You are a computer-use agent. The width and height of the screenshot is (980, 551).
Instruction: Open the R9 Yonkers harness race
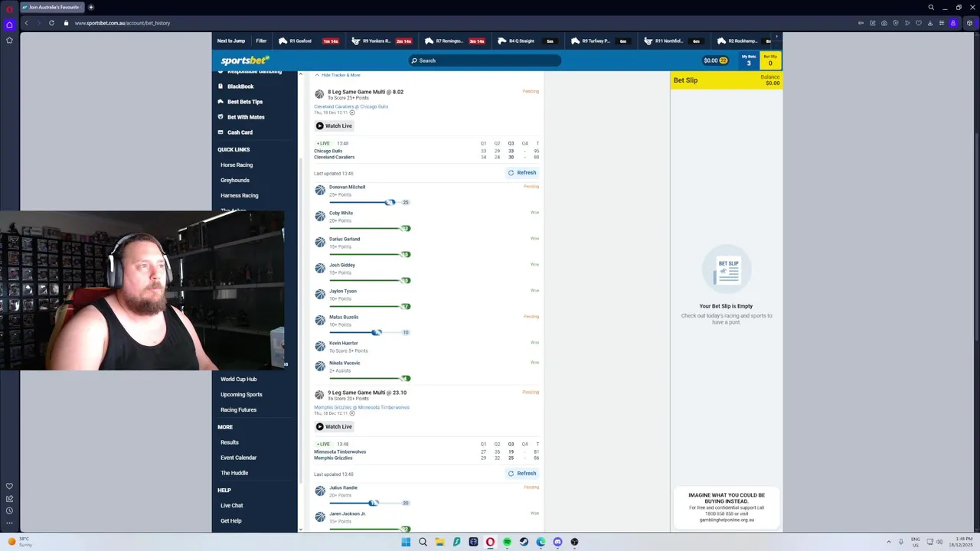click(381, 41)
